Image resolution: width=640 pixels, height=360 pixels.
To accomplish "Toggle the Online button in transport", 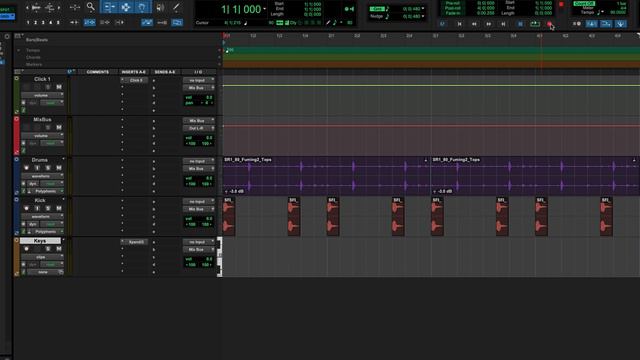I will (442, 24).
